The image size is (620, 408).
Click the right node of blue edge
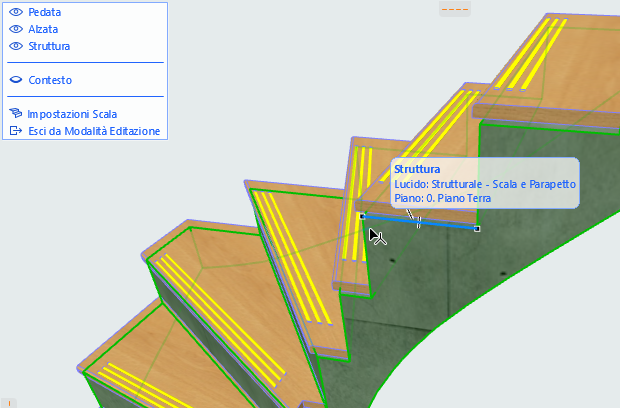tap(477, 229)
